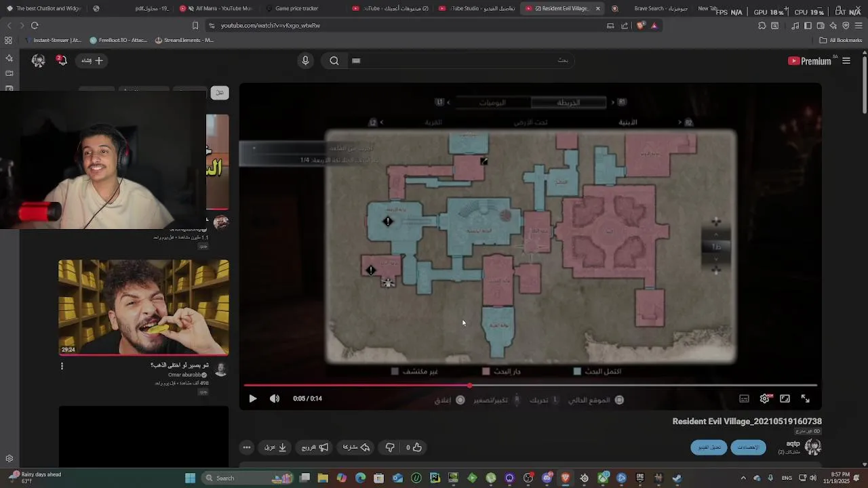
Task: Mute the video volume
Action: tap(275, 399)
